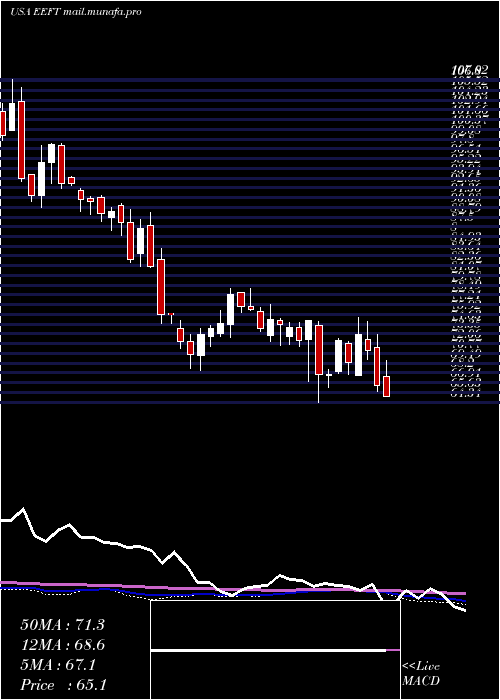Click the '5MA : 67.1' readout
Image resolution: width=500 pixels, height=700 pixels.
click(58, 665)
